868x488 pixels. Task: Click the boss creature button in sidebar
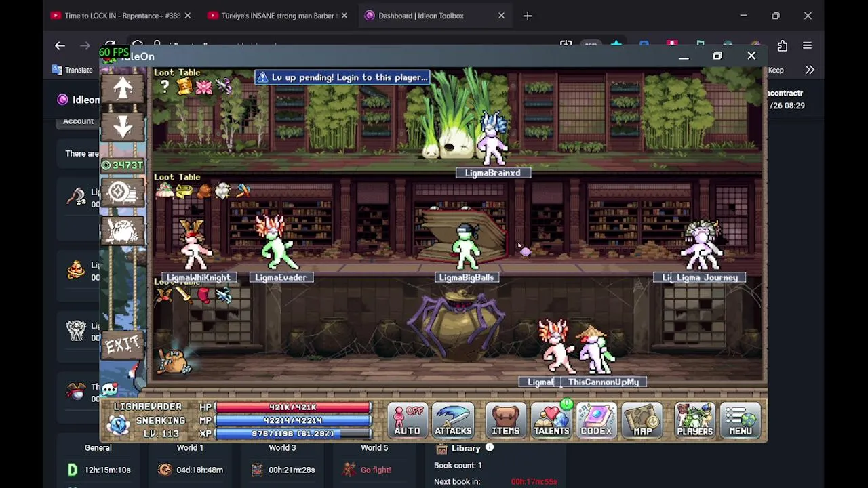(123, 231)
